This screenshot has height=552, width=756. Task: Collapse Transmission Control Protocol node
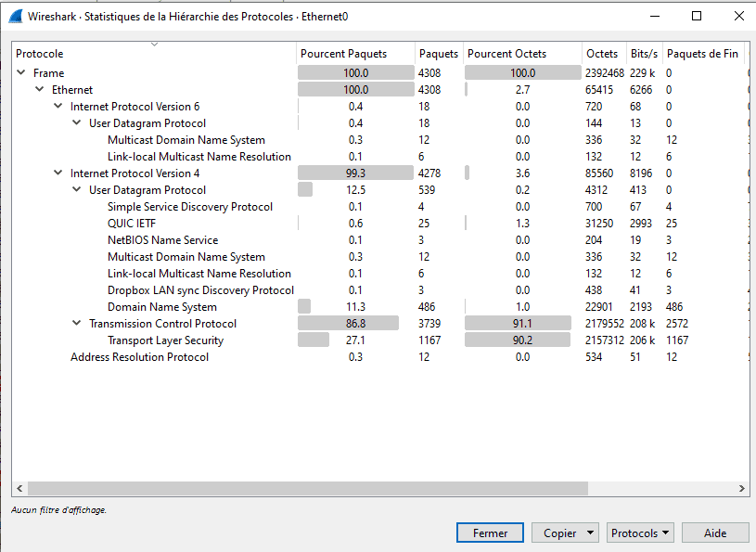[x=77, y=323]
